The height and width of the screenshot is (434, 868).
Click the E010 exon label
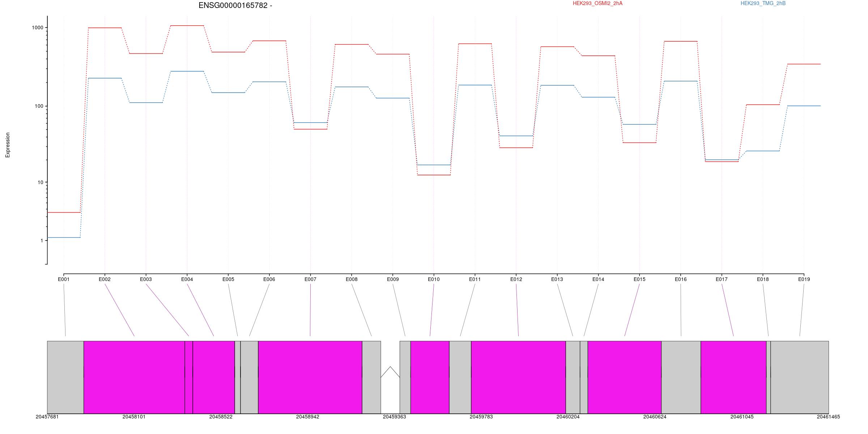434,279
